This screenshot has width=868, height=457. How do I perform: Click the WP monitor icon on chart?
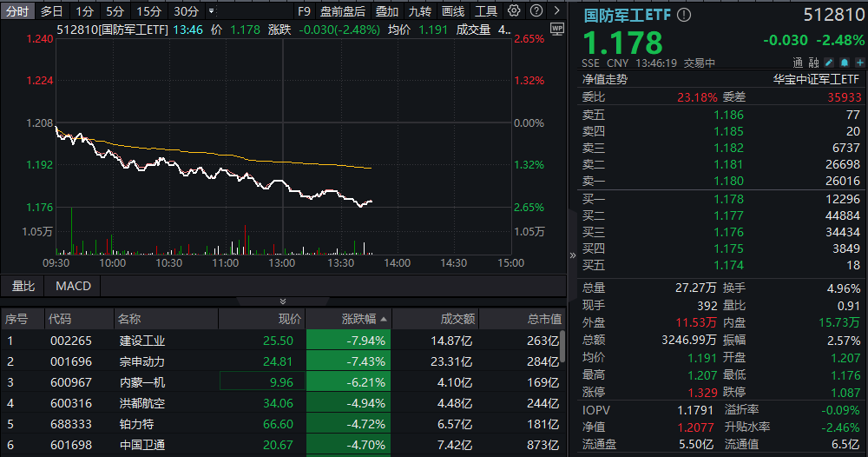click(557, 29)
